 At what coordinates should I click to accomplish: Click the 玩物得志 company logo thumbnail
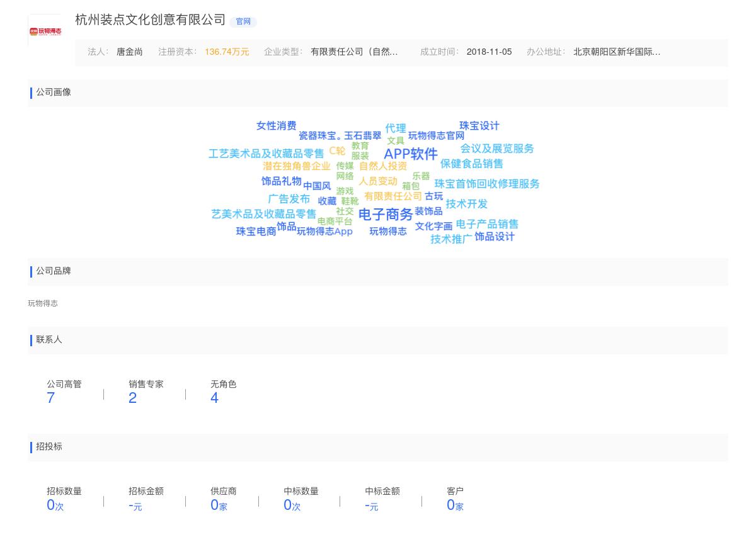tap(45, 30)
